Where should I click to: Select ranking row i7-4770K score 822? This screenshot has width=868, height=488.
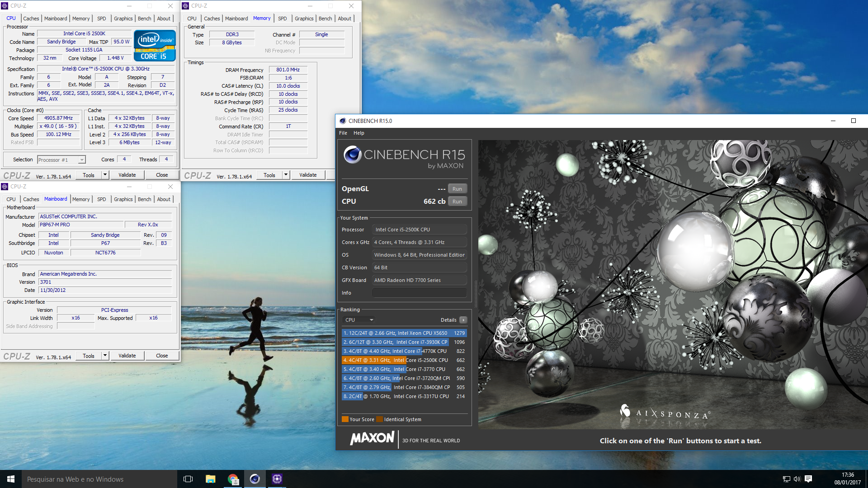click(404, 351)
